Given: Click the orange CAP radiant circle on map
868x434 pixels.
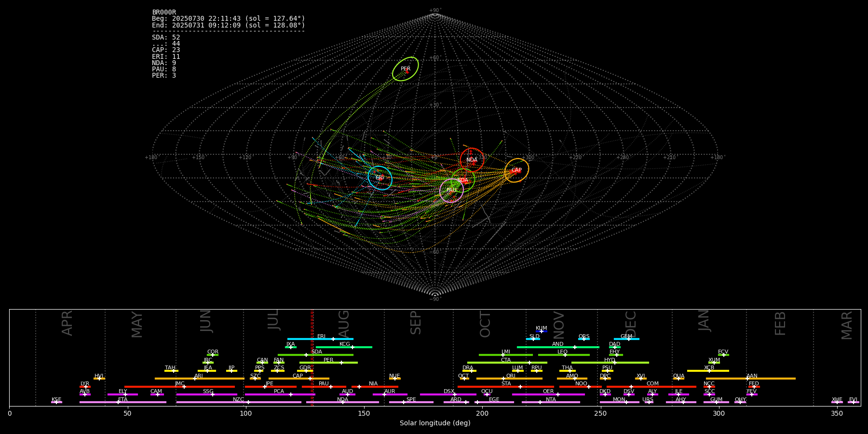Looking at the screenshot, I should point(516,170).
